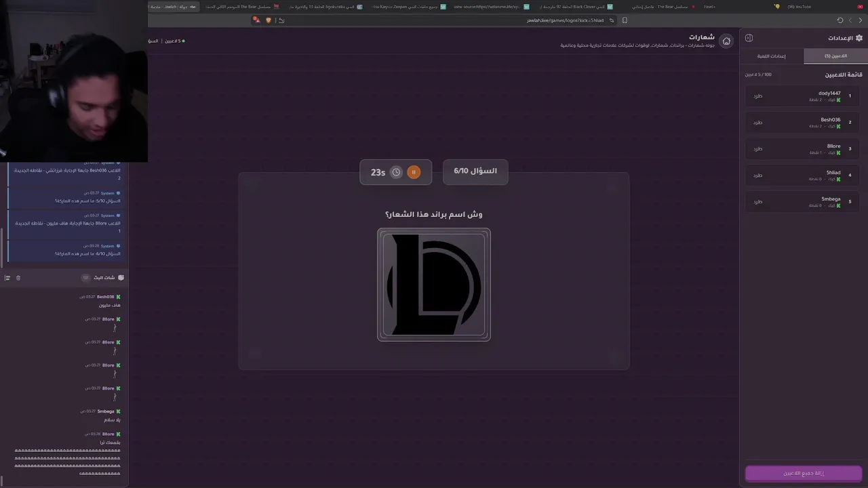Image resolution: width=868 pixels, height=488 pixels.
Task: Click the قائمة اللاعبين heading
Action: click(x=844, y=75)
